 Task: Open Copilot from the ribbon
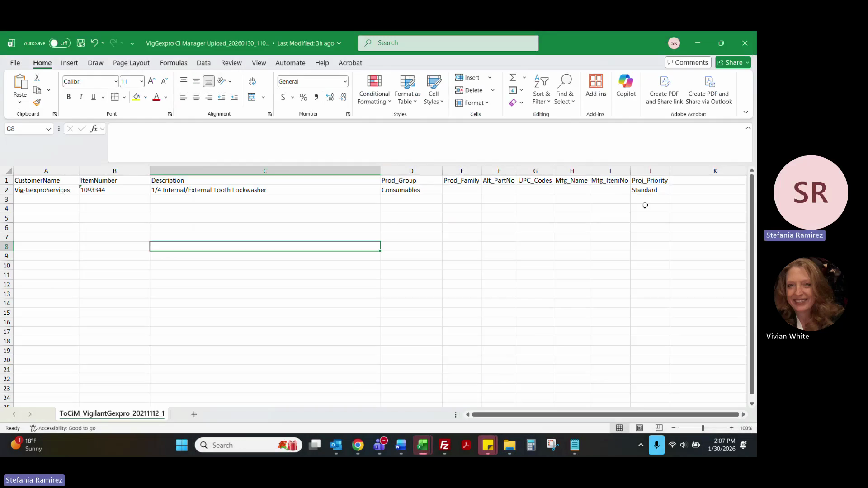(626, 86)
